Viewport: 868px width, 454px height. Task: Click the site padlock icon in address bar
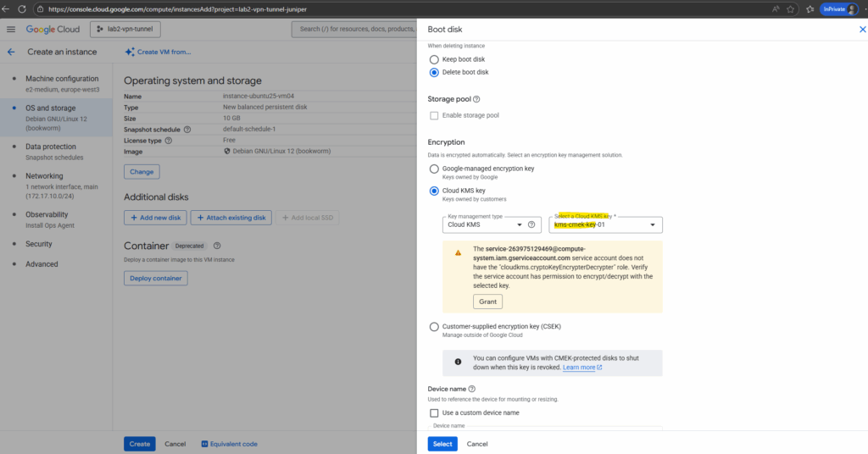[40, 9]
